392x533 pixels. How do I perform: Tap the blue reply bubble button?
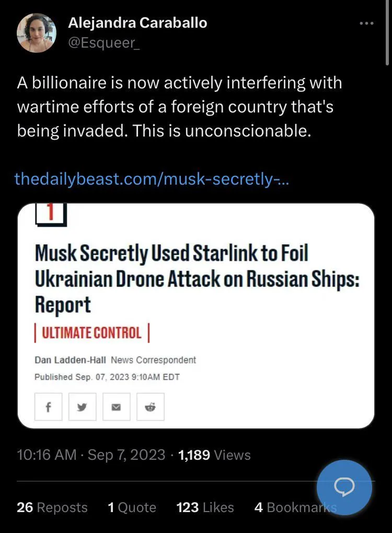(x=344, y=487)
